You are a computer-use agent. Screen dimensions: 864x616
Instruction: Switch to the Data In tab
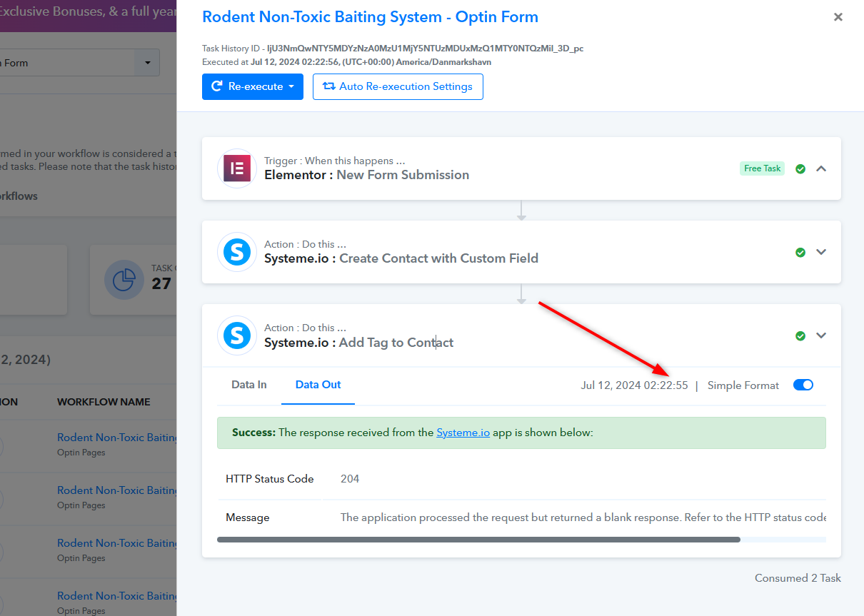click(x=249, y=385)
